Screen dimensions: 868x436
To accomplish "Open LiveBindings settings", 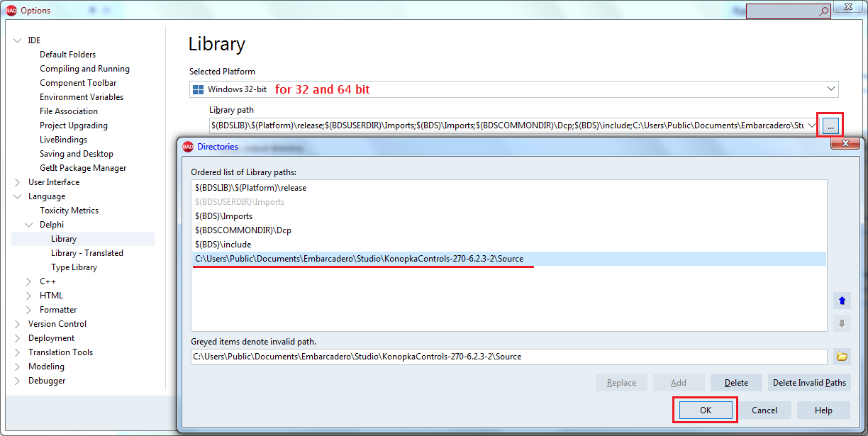I will click(x=63, y=140).
